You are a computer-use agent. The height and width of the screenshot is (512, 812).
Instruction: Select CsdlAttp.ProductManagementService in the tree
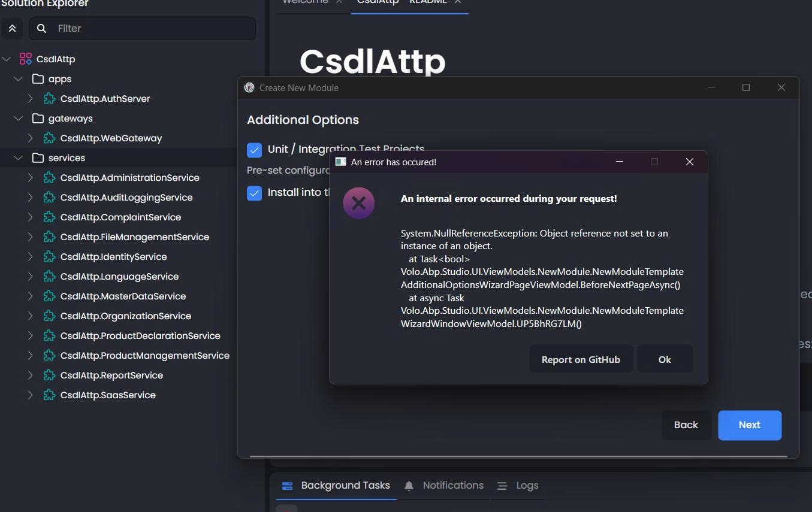[x=144, y=355]
